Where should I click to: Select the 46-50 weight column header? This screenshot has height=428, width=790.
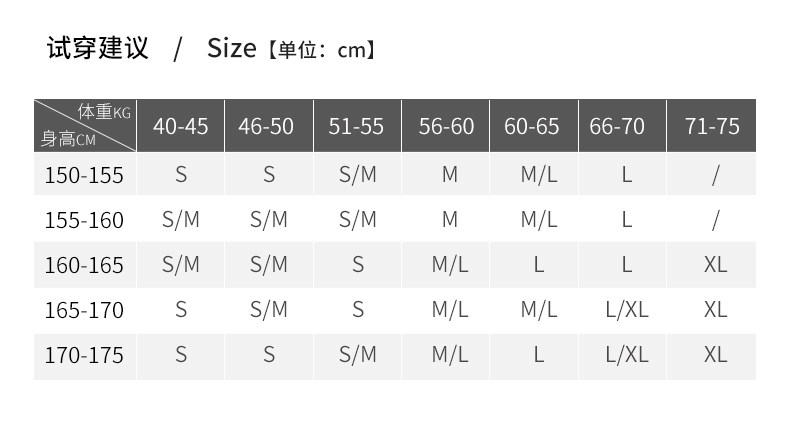click(x=268, y=126)
